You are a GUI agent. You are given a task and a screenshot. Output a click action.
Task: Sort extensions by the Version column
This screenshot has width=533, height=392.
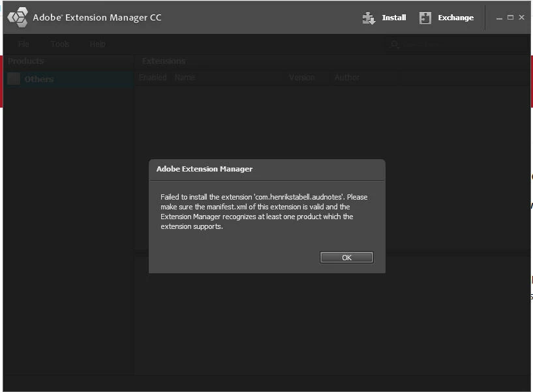[x=302, y=78]
